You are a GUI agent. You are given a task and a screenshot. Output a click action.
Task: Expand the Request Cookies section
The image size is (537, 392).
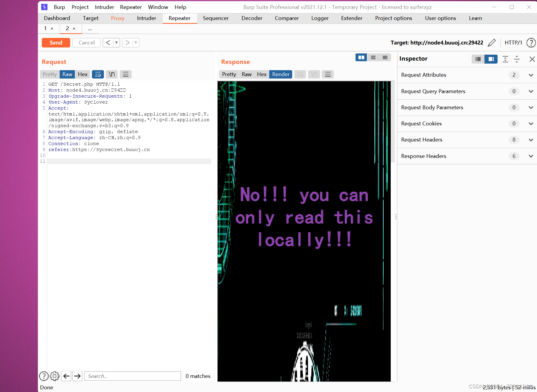(531, 123)
